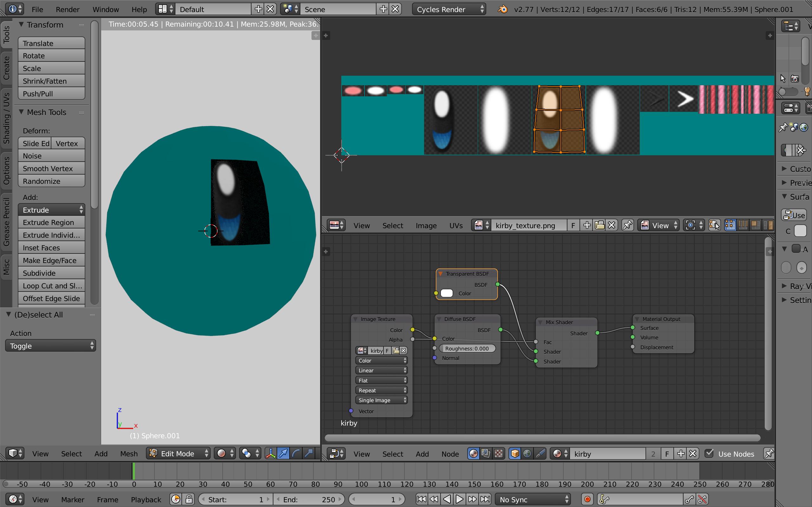812x507 pixels.
Task: Click the Smooth Vertex tool
Action: coord(48,168)
